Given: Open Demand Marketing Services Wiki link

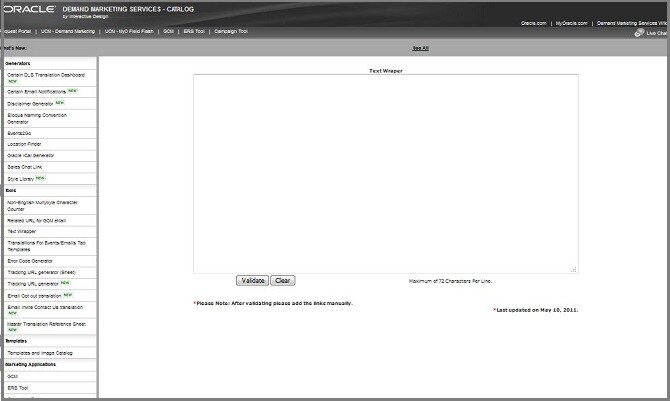Looking at the screenshot, I should (x=633, y=23).
